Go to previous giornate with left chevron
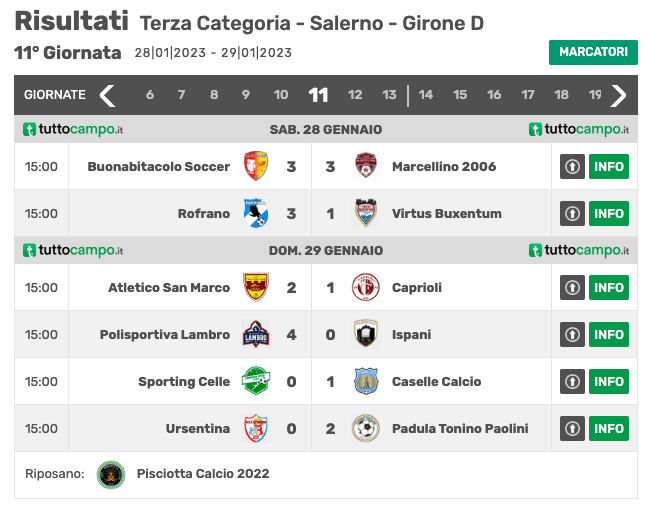This screenshot has height=507, width=649. pyautogui.click(x=108, y=95)
